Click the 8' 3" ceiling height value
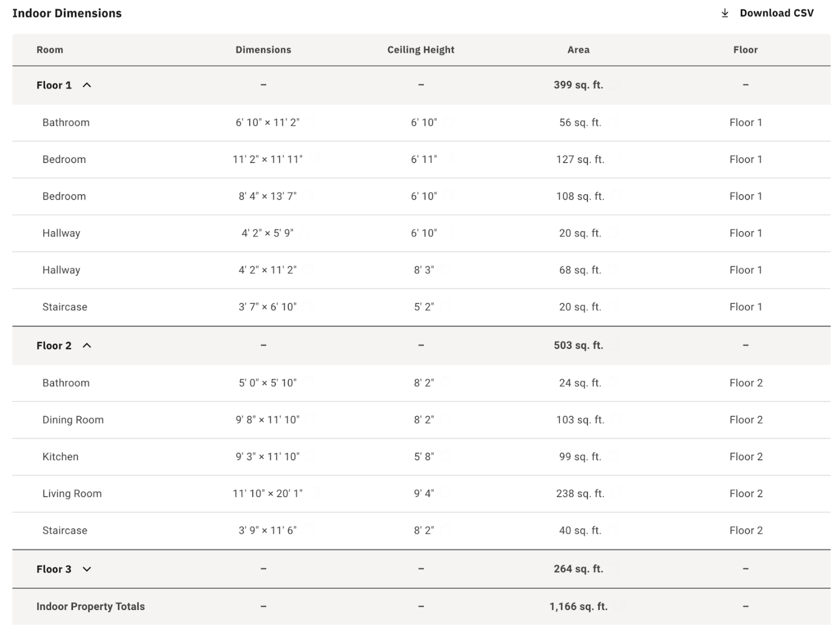Viewport: 840px width, 633px height. point(424,270)
